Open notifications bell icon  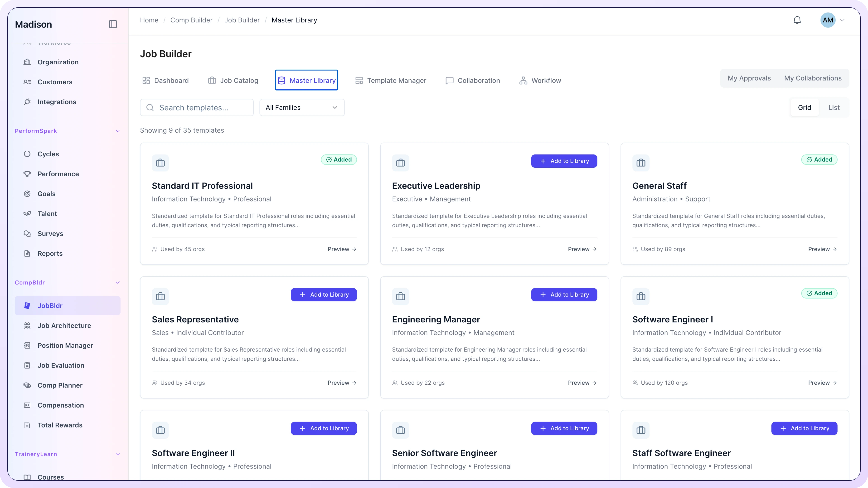(x=797, y=20)
